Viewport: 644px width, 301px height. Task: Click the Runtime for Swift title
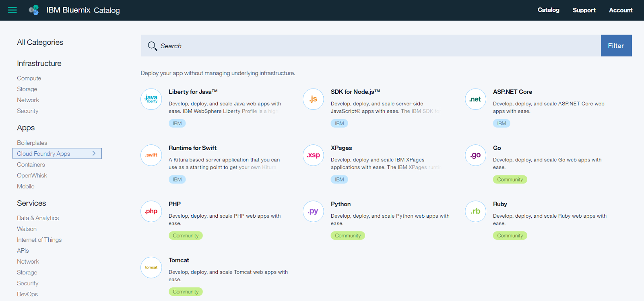point(192,148)
